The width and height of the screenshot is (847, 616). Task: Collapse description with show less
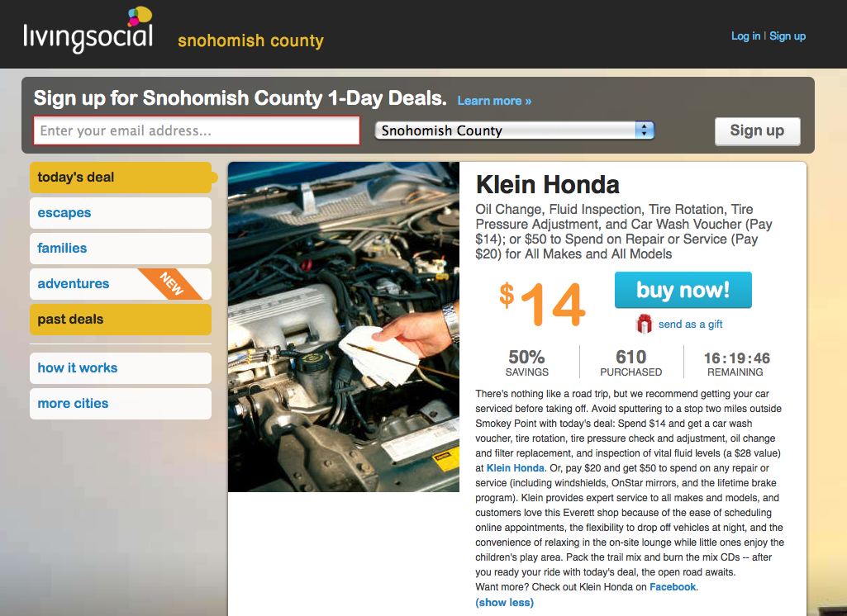coord(504,603)
